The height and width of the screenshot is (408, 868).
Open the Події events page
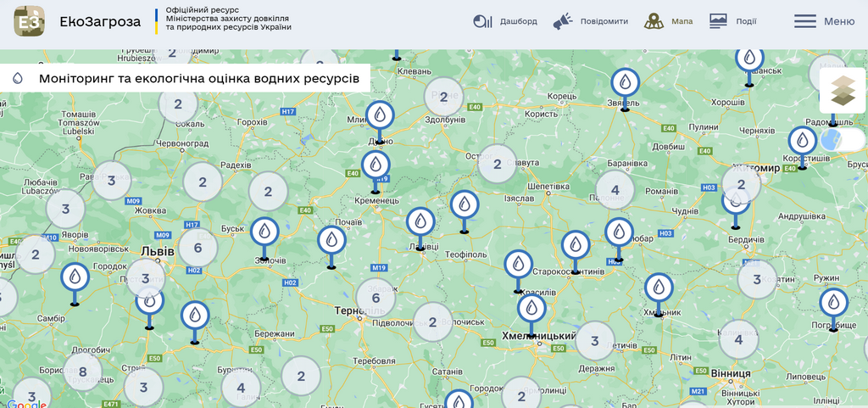[x=733, y=21]
